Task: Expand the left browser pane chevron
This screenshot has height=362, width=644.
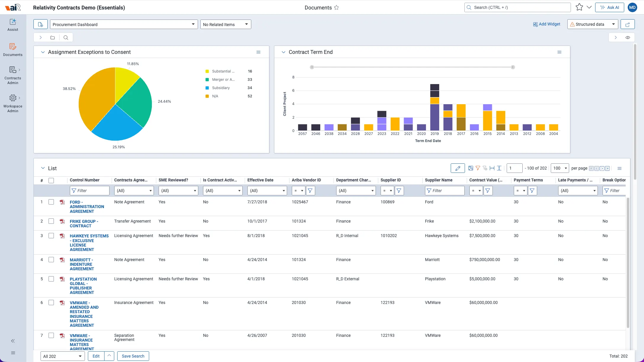Action: (x=41, y=38)
